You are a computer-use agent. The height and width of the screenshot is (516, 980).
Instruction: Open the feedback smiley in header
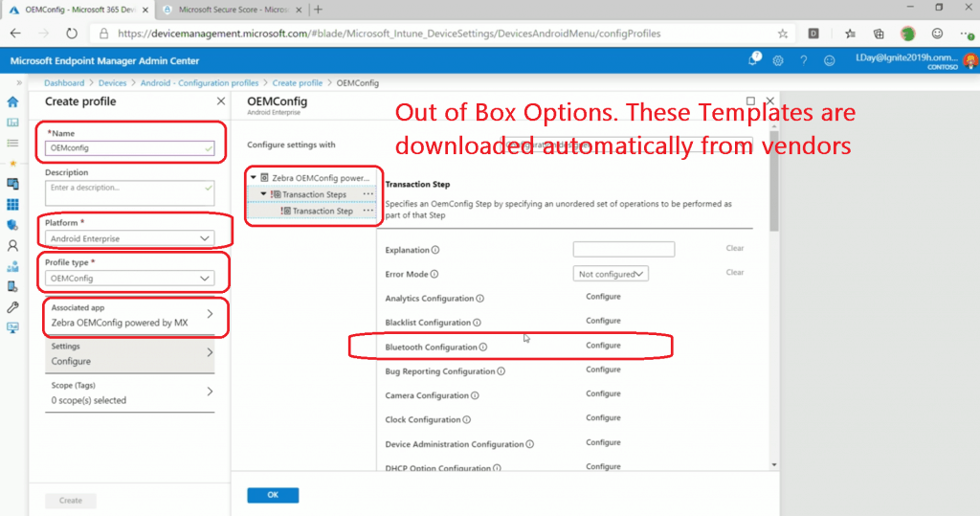point(830,60)
